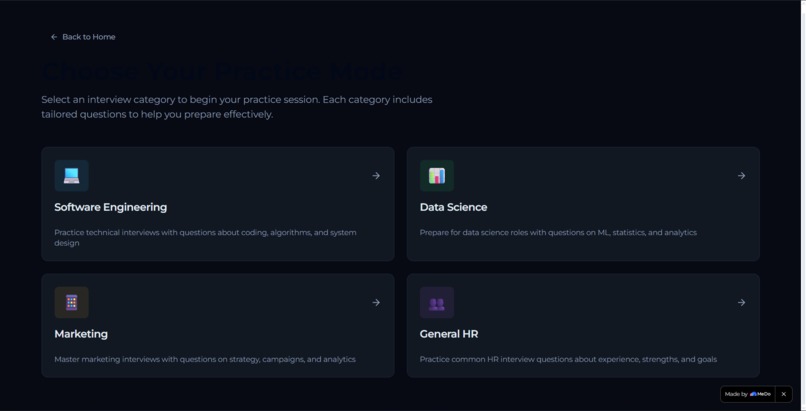This screenshot has height=411, width=806.
Task: Click the text about strategy, campaigns, and analytics
Action: pos(205,359)
